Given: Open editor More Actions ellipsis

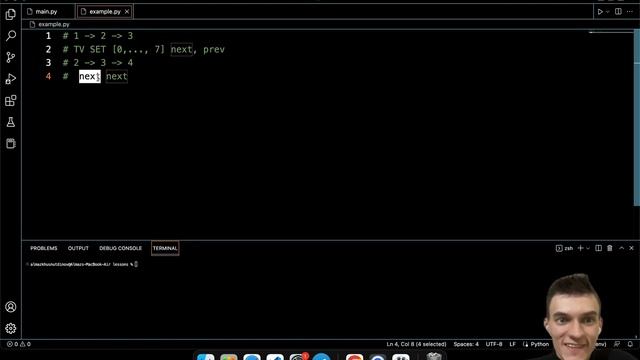Looking at the screenshot, I should click(x=630, y=11).
